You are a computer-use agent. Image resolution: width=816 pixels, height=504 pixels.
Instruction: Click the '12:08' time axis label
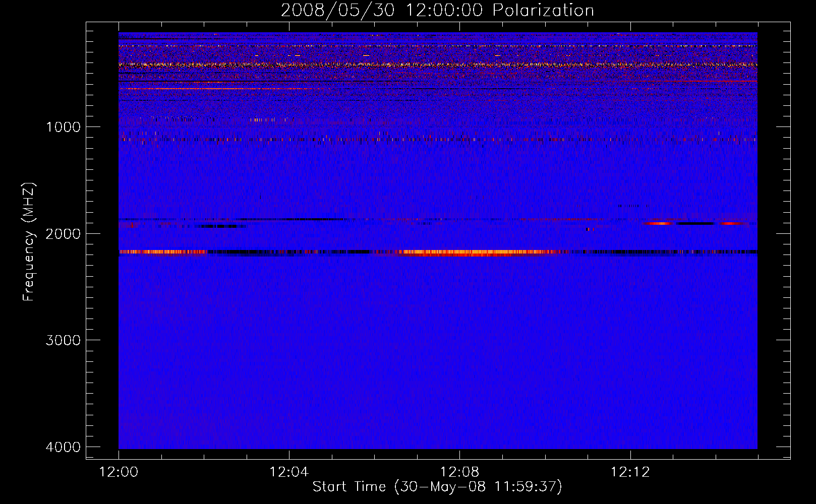[x=459, y=472]
